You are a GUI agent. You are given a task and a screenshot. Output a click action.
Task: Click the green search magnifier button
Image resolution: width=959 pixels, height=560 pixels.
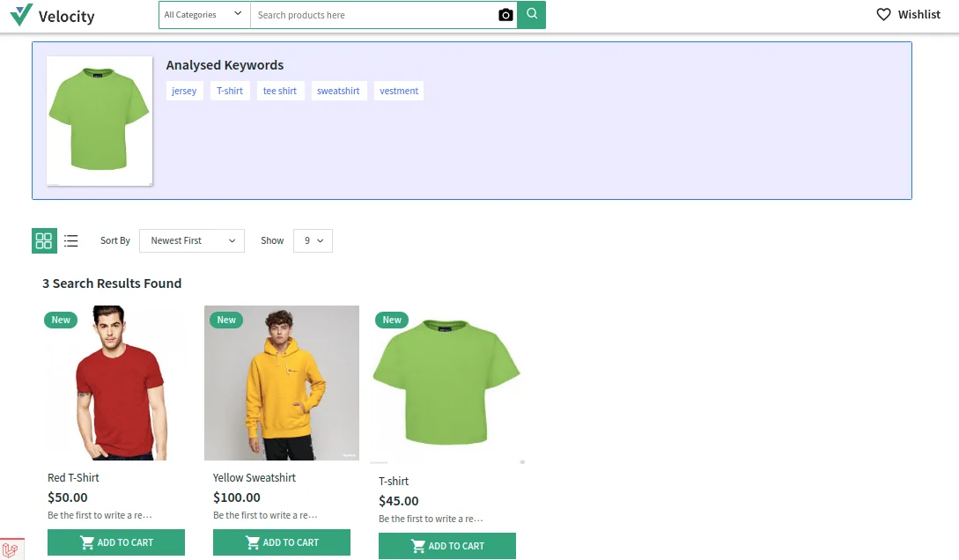coord(532,14)
